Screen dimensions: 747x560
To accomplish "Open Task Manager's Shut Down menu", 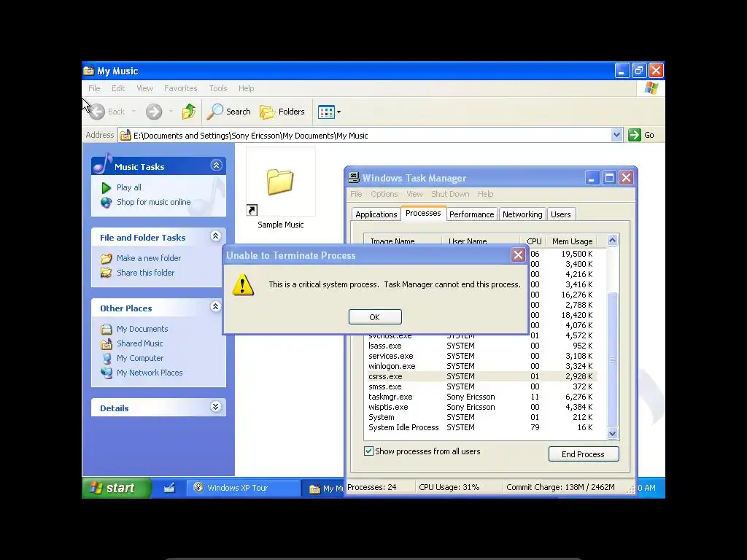I will (x=450, y=194).
